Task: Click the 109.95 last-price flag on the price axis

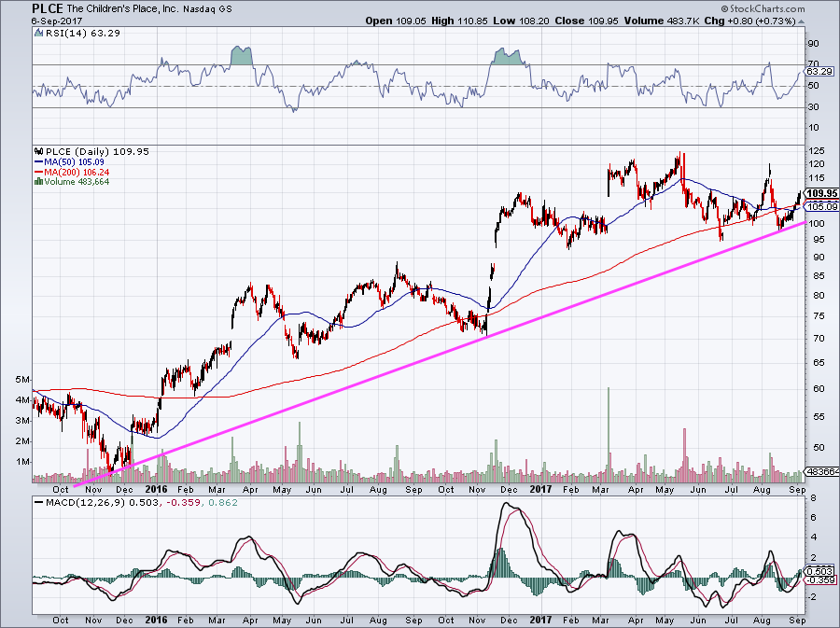Action: [822, 193]
